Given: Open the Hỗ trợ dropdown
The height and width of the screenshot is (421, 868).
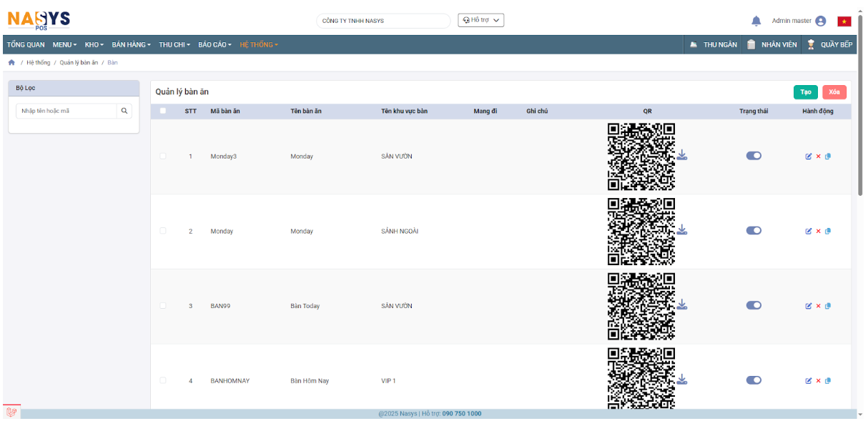Looking at the screenshot, I should pos(480,20).
